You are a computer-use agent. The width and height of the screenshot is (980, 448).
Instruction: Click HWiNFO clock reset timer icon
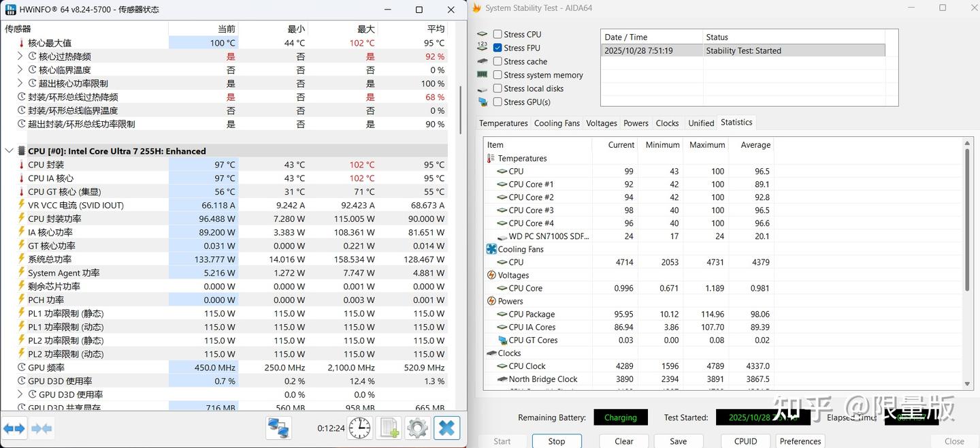[360, 428]
